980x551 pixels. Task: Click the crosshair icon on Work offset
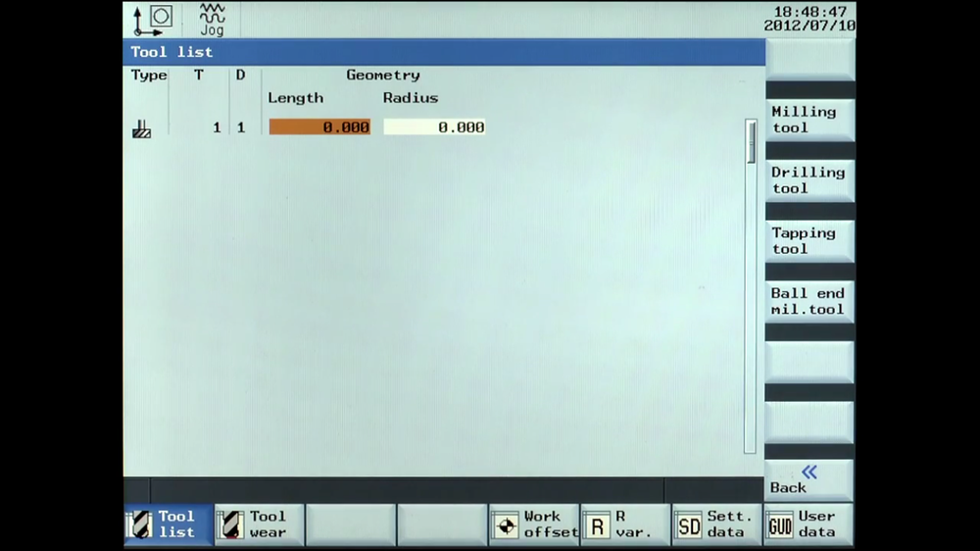coord(506,526)
